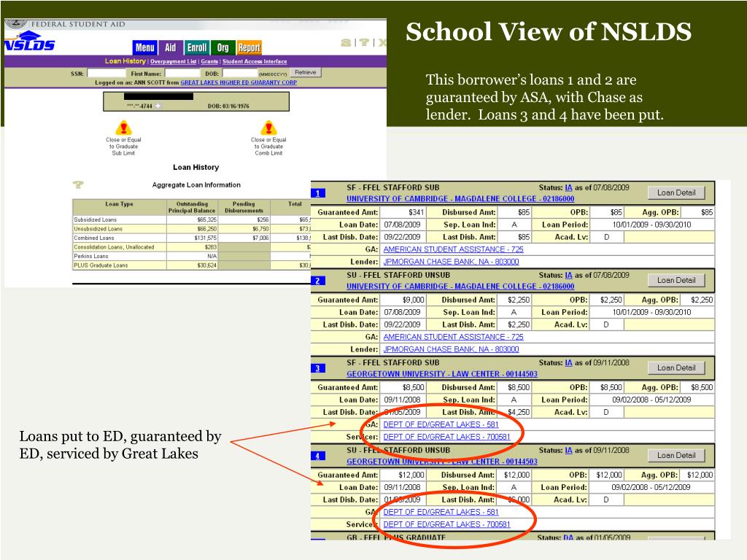Click the Sub Limit warning icon
Viewport: 747px width, 560px height.
[124, 128]
